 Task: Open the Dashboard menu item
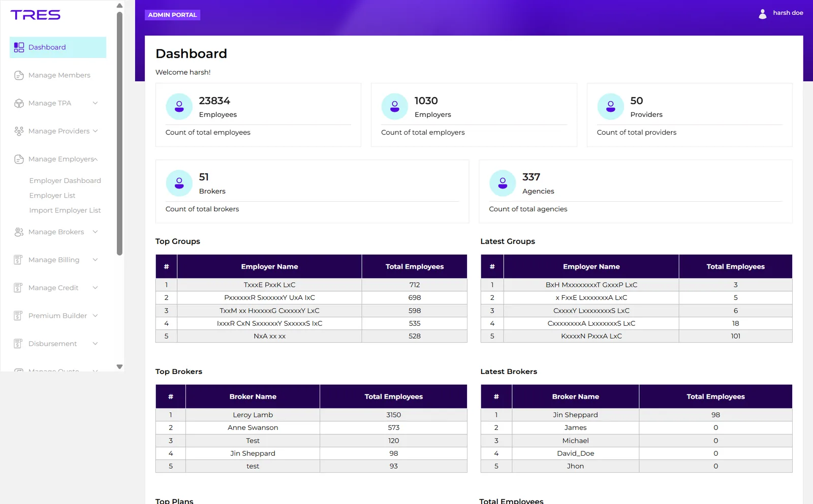coord(58,47)
